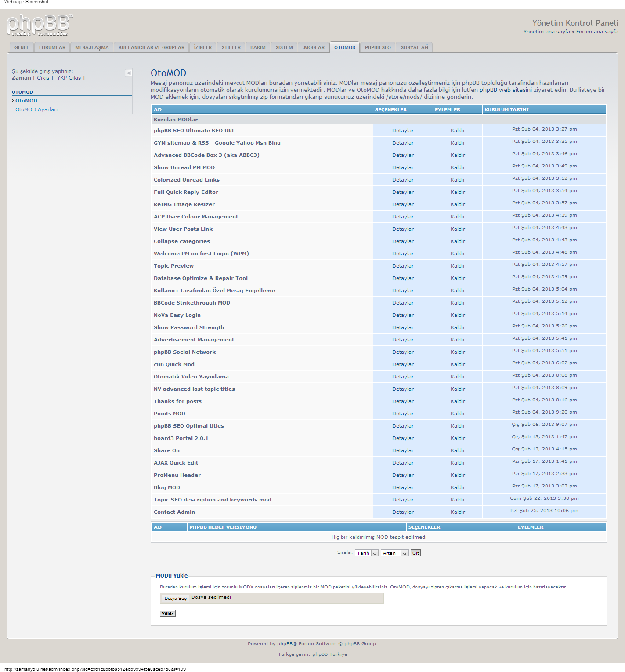Open the BAKIM tab
Screen dimensions: 625x672
tap(258, 47)
